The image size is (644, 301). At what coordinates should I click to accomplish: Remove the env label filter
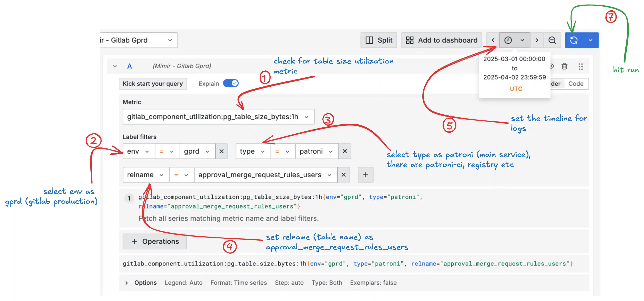pyautogui.click(x=221, y=151)
